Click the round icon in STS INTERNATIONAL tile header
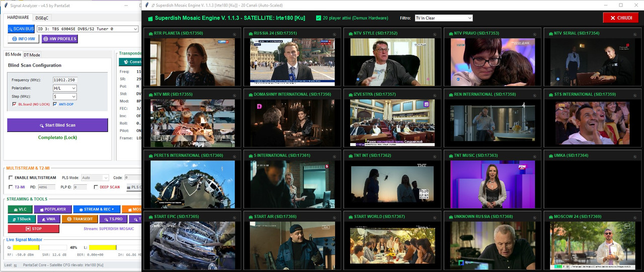This screenshot has height=272, width=644. (x=635, y=95)
